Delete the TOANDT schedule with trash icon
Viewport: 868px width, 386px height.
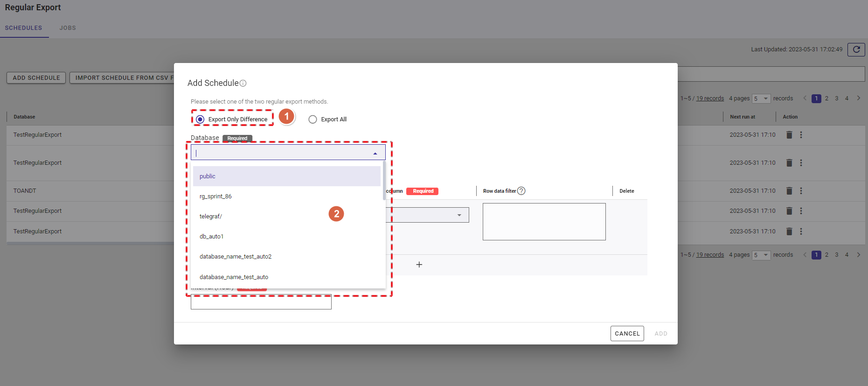[789, 191]
